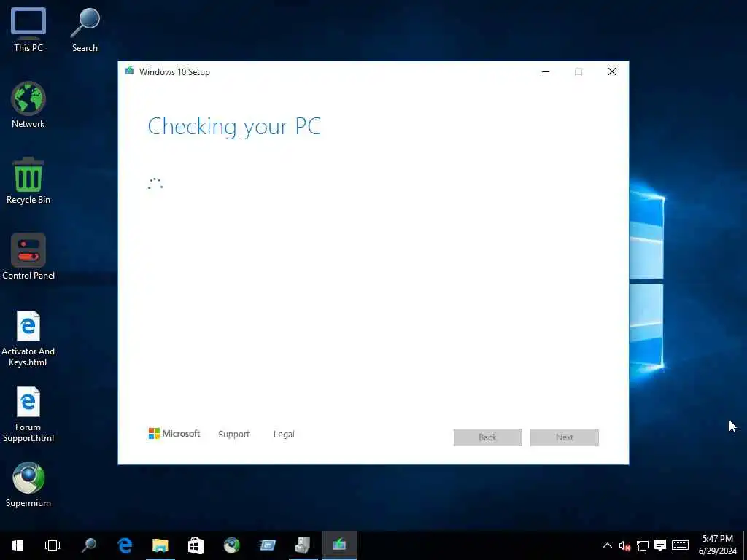Minimize the Windows 10 Setup window
Viewport: 747px width, 560px height.
click(546, 72)
